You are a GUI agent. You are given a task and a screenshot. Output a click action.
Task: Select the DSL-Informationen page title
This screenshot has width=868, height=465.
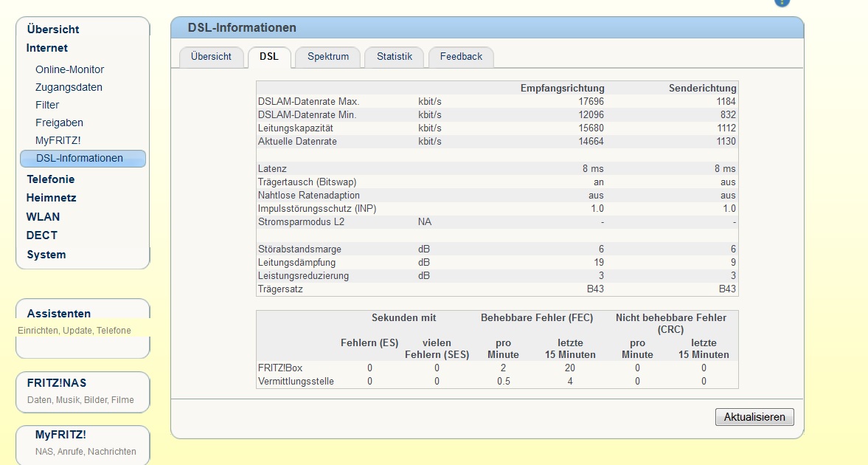(x=242, y=28)
